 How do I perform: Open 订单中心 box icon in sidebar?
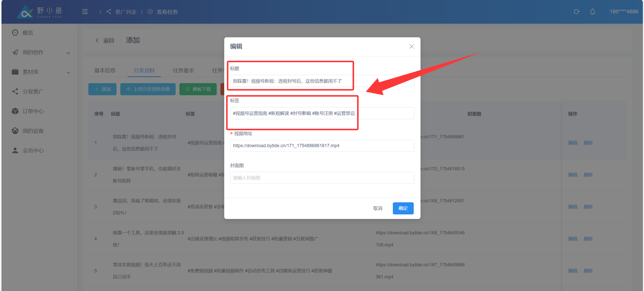[x=15, y=111]
